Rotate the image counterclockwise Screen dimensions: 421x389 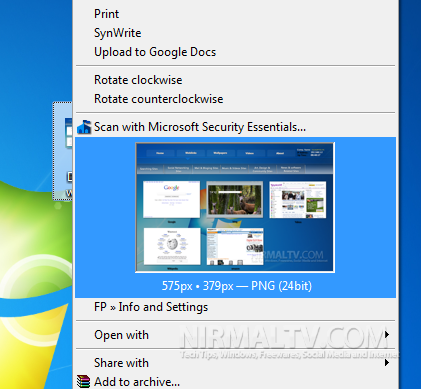tap(235, 99)
